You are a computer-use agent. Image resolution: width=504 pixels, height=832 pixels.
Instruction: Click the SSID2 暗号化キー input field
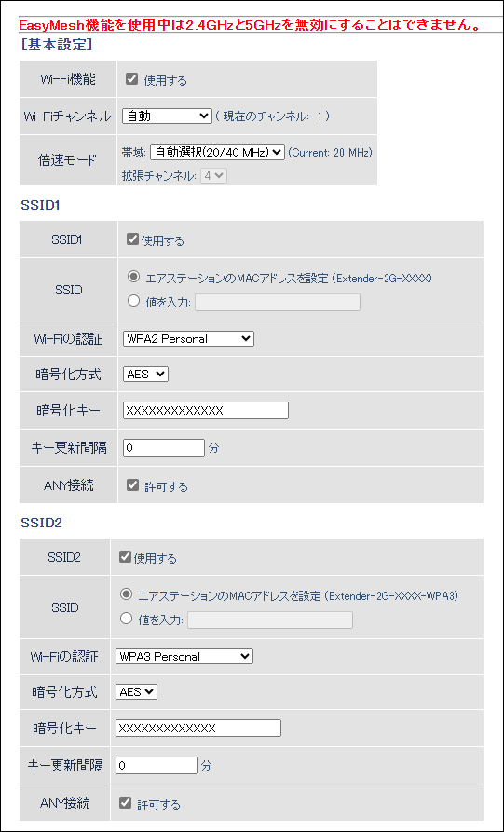click(x=198, y=728)
